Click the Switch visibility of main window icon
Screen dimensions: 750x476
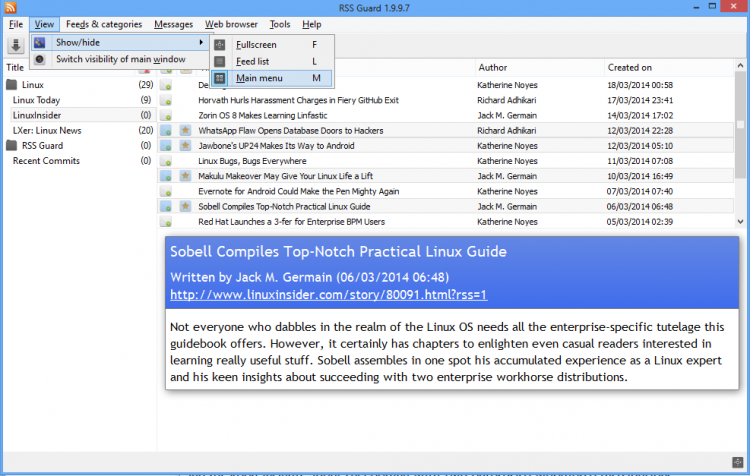pos(40,59)
